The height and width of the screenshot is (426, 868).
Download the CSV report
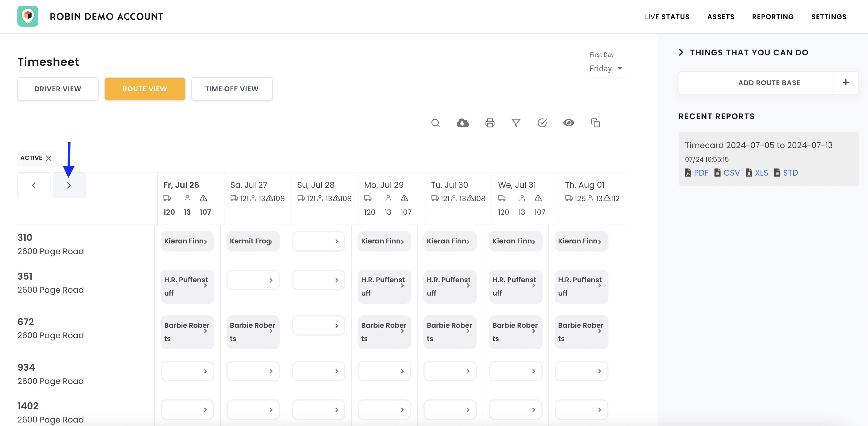click(x=727, y=173)
